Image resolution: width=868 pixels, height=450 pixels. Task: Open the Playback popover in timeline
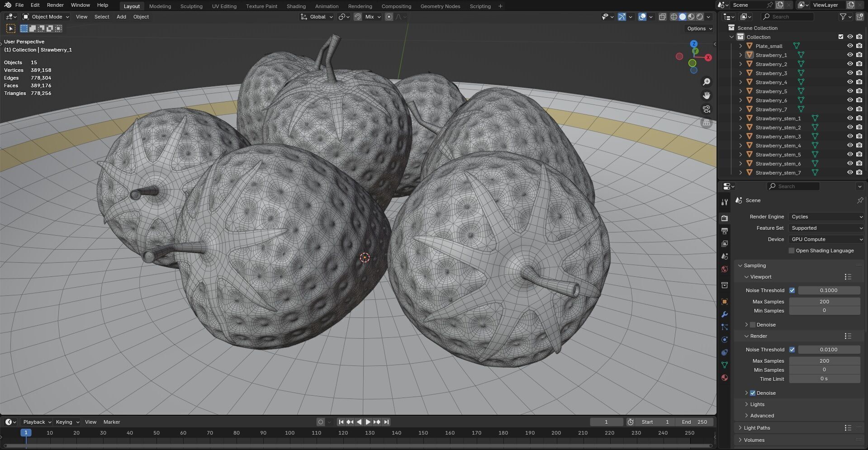[37, 422]
